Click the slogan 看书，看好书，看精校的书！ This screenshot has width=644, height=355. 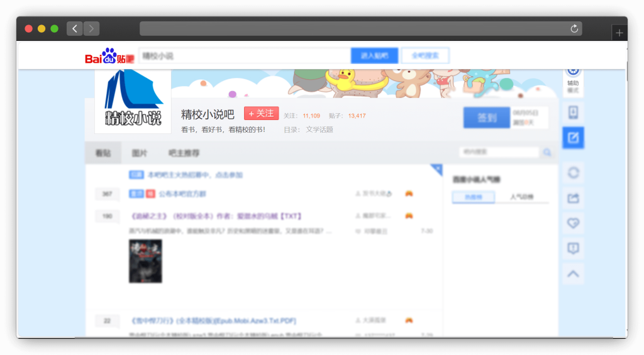click(x=223, y=129)
